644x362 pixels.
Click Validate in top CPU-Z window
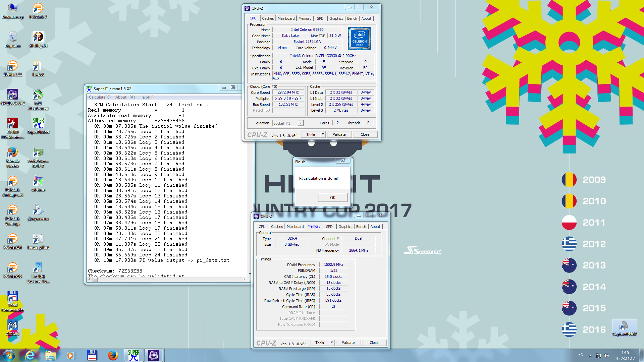tap(339, 134)
